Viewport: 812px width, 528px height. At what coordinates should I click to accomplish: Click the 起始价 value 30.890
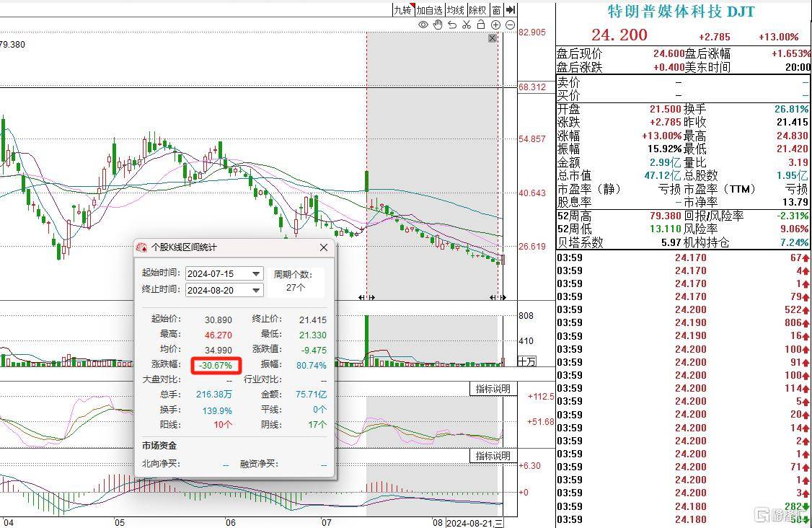(218, 320)
